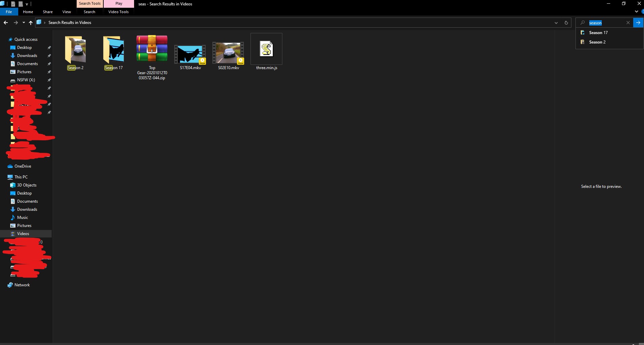Click the Forward navigation arrow
This screenshot has height=345, width=644.
pos(16,23)
